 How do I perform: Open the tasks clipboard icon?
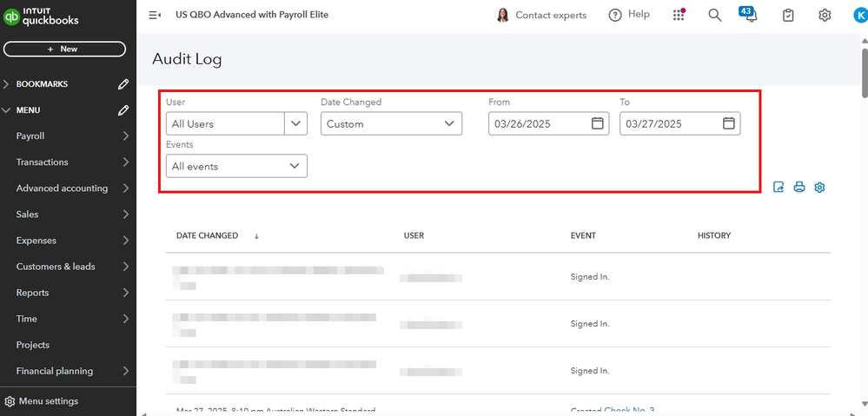788,15
